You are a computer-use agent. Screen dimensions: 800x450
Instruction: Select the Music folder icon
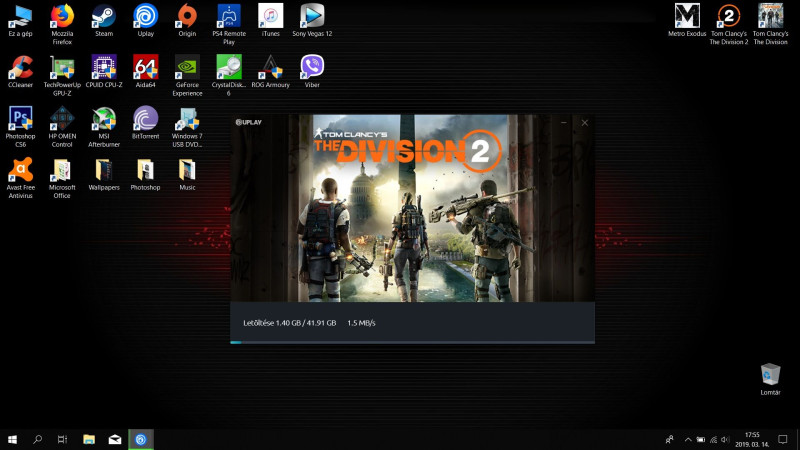pos(187,174)
